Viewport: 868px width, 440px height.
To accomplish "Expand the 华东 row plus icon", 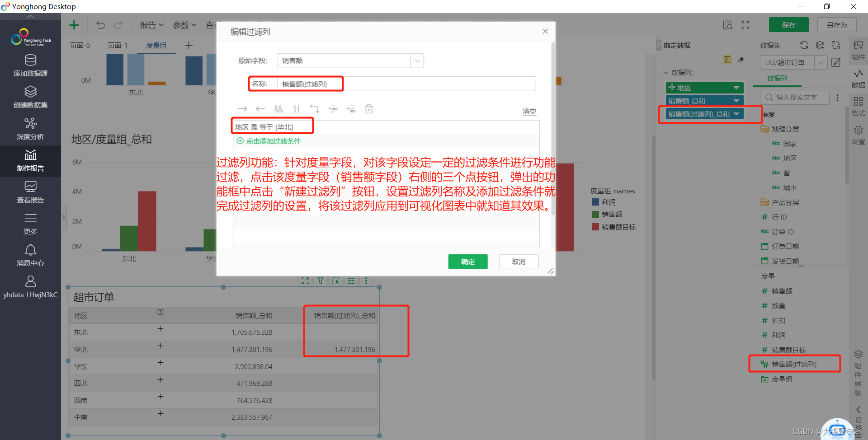I will (160, 363).
